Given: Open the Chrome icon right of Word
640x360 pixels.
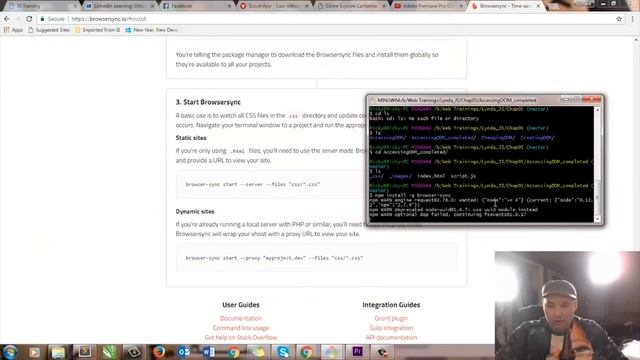Looking at the screenshot, I should [233, 352].
